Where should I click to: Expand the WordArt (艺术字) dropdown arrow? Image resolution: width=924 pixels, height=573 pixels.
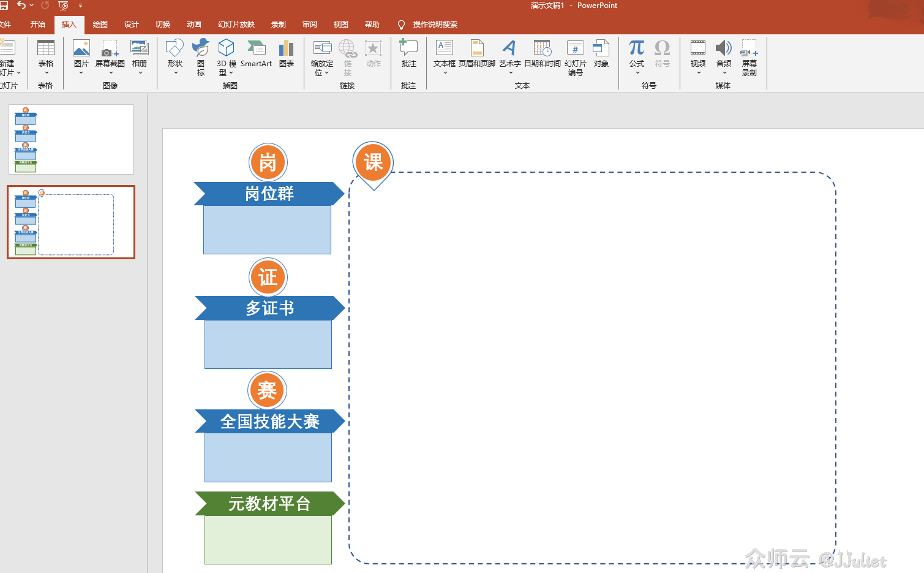511,73
